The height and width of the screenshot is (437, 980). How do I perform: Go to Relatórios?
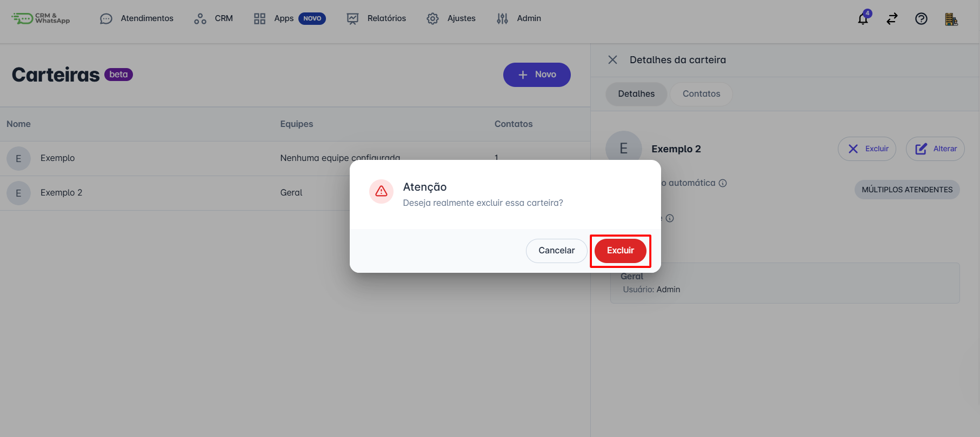376,18
